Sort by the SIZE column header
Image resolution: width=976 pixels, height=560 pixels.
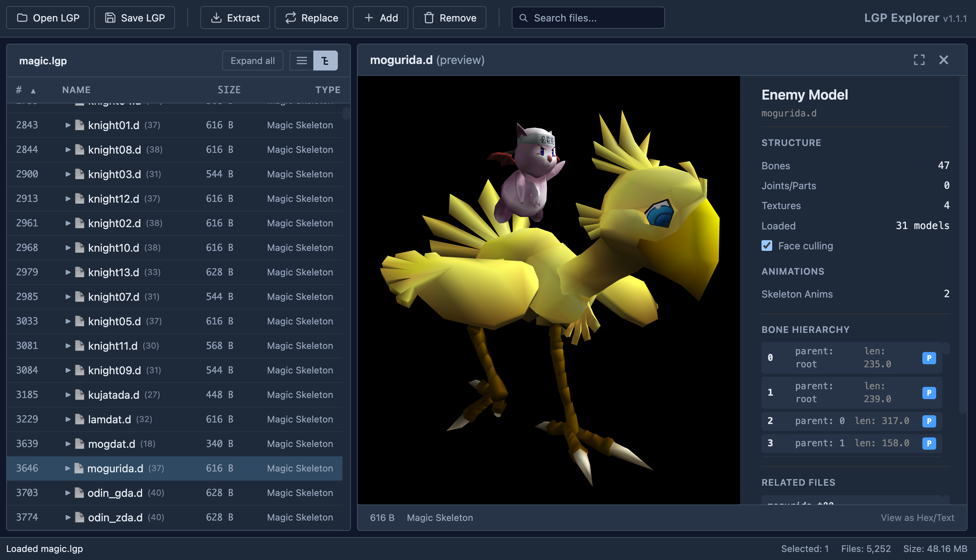(x=229, y=90)
